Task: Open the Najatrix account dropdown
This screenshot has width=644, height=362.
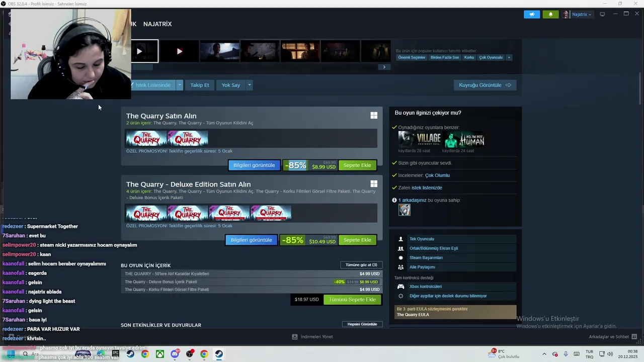Action: [578, 14]
